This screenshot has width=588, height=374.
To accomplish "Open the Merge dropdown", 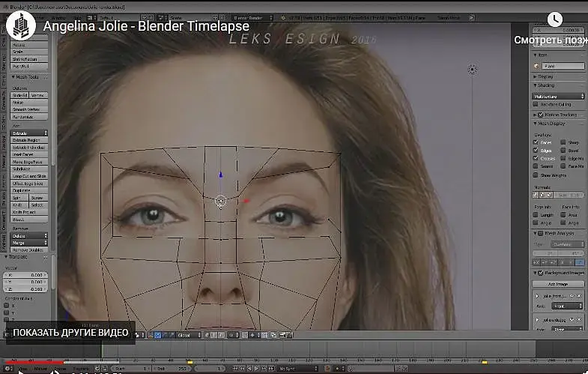I will pyautogui.click(x=29, y=243).
